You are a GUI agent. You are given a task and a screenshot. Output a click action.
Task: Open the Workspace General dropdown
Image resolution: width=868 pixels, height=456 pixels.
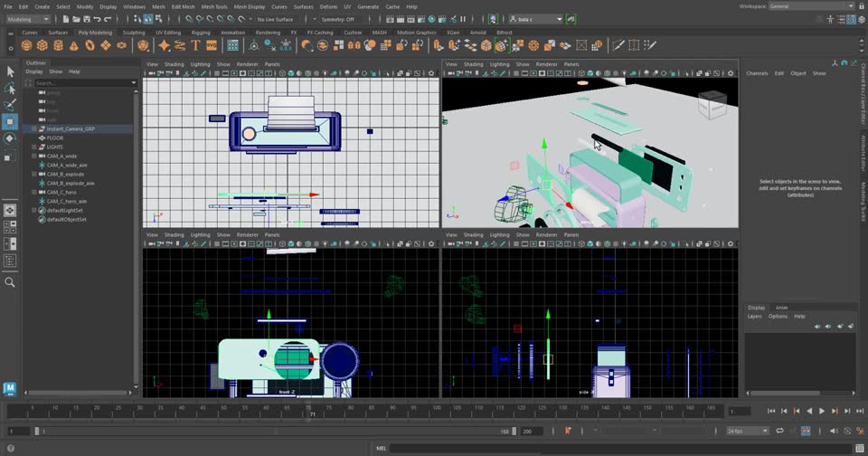coord(812,6)
